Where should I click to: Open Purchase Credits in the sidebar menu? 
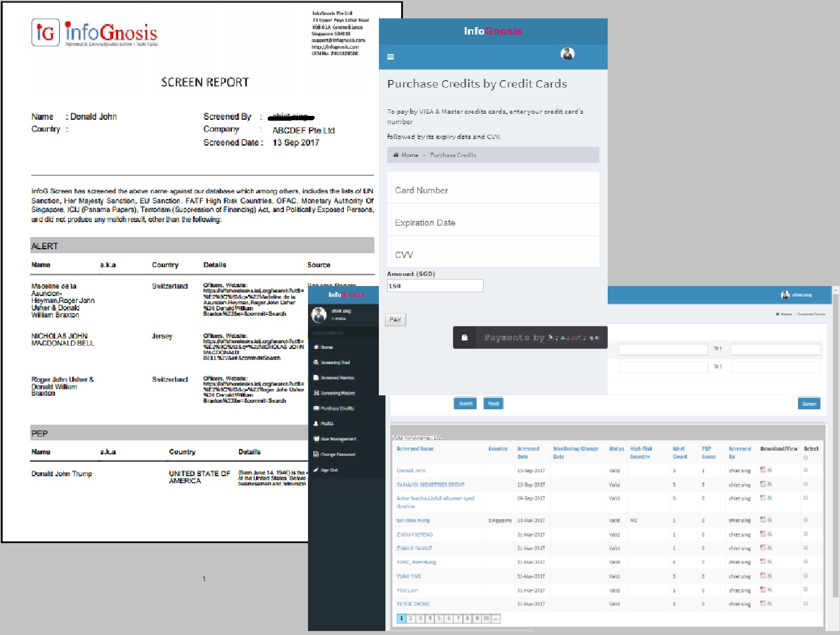[x=338, y=408]
